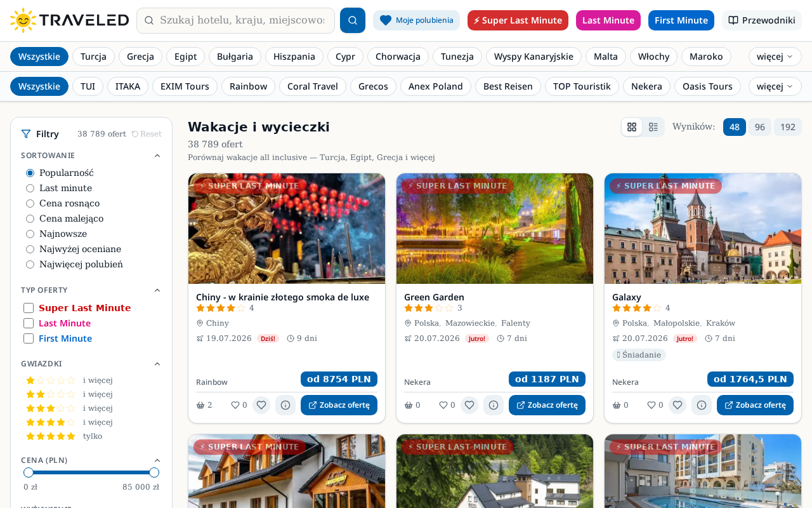Viewport: 812px width, 508px height.
Task: Open Super Last Minute header button
Action: (518, 20)
